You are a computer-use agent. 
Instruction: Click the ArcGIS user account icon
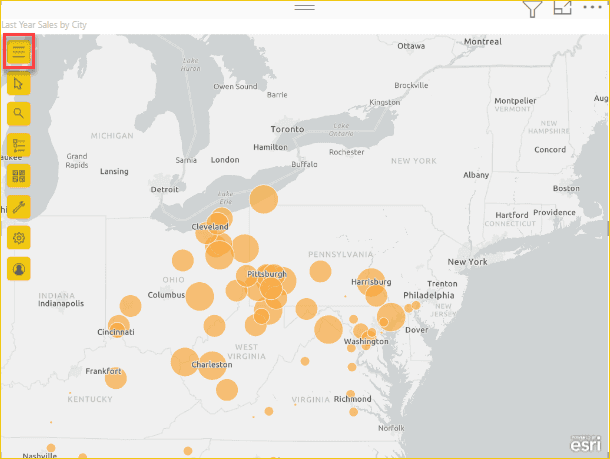click(x=19, y=268)
